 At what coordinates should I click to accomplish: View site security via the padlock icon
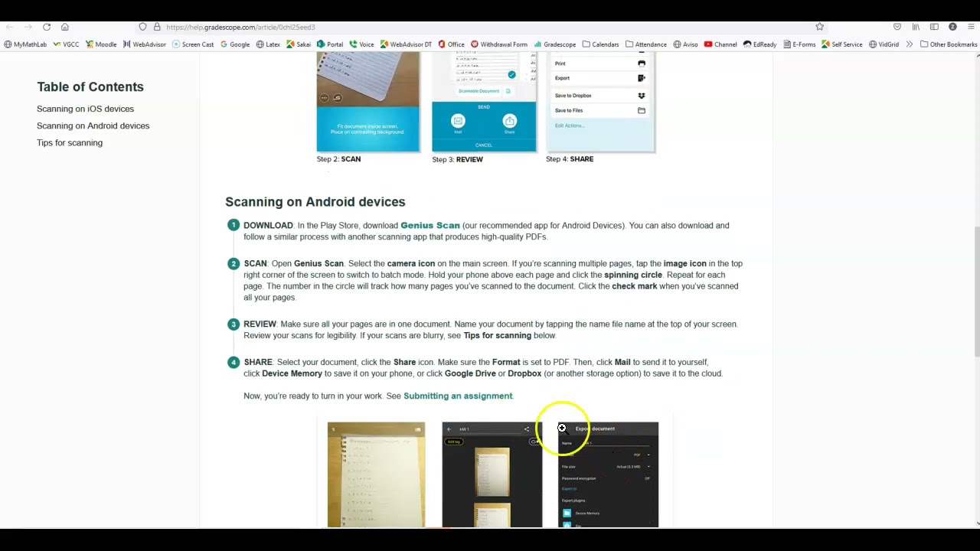pyautogui.click(x=157, y=27)
